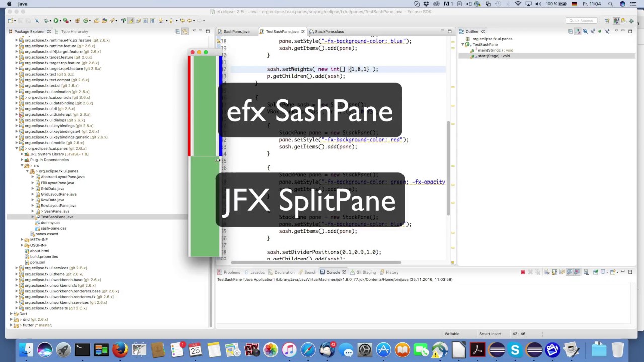Switch to the Type Hierarchy view tab
The height and width of the screenshot is (362, 644).
74,31
